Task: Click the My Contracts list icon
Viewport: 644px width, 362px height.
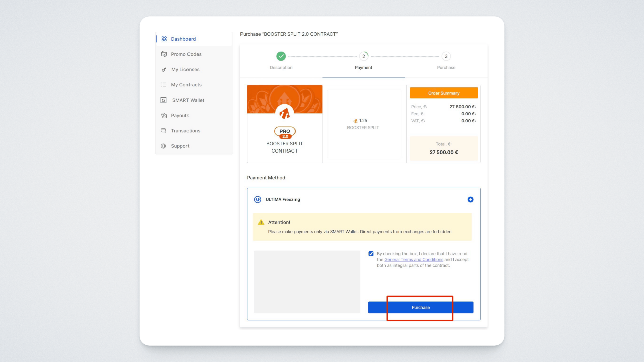Action: point(164,85)
